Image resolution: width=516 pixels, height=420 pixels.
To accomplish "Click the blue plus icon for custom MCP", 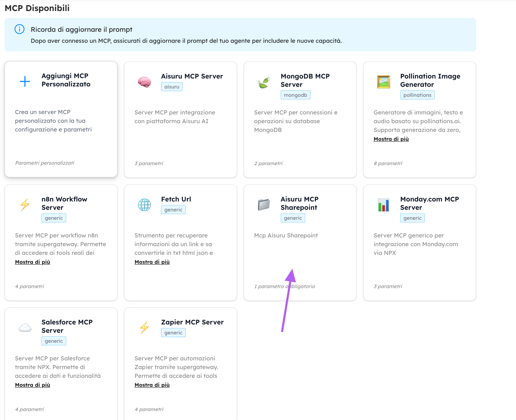I will pyautogui.click(x=25, y=82).
